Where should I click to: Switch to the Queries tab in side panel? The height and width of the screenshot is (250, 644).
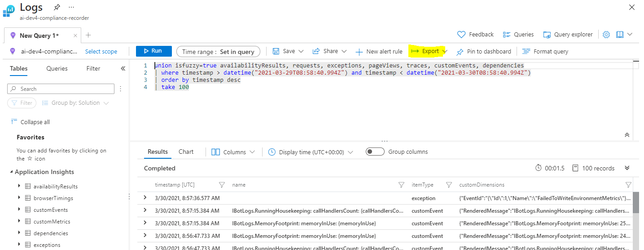pos(57,68)
